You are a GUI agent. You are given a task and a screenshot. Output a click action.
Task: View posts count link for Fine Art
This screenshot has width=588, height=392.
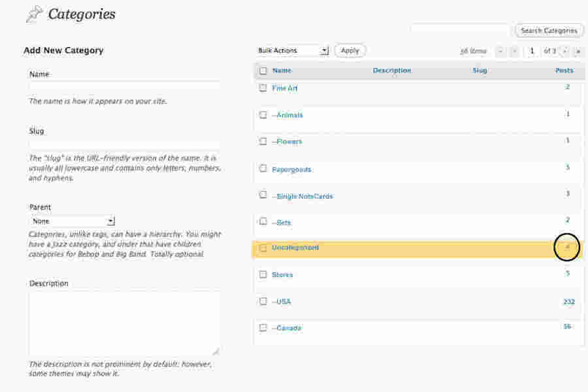point(567,87)
